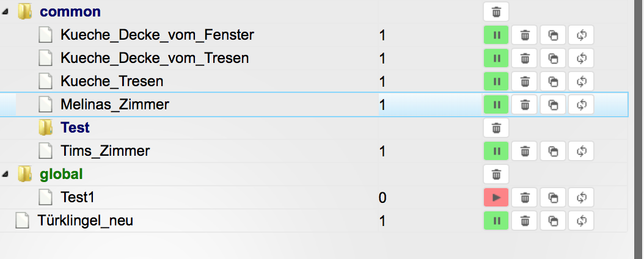Screen dimensions: 644x259
Task: Pause the Kueche_Decke_vom_Fenster script
Action: pos(496,35)
